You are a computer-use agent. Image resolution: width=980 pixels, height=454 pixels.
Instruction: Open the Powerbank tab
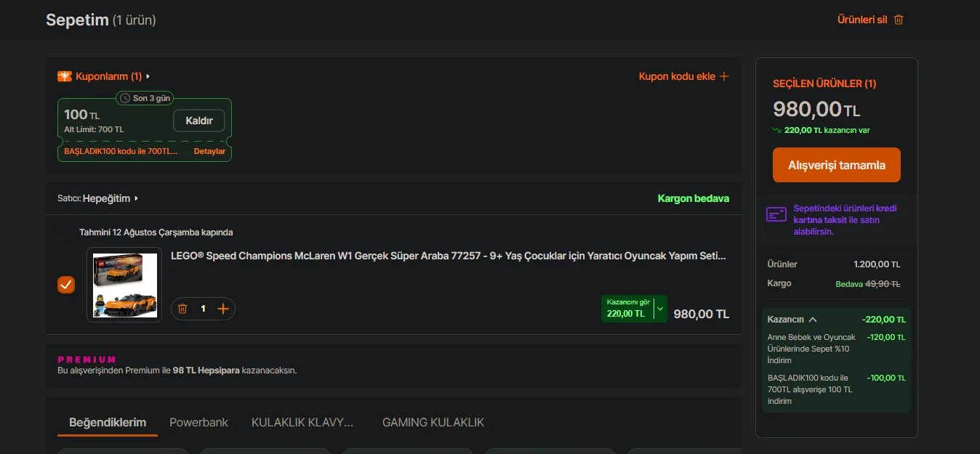[x=198, y=422]
